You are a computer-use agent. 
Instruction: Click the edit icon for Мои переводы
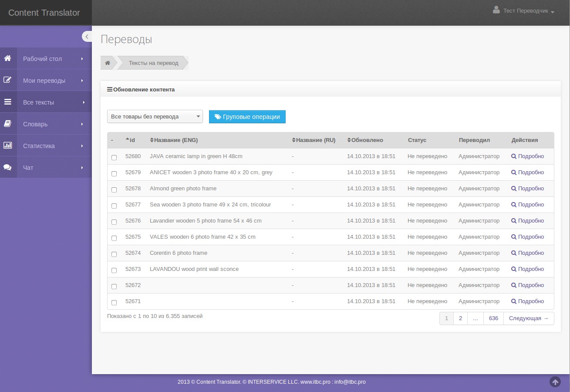click(x=7, y=80)
